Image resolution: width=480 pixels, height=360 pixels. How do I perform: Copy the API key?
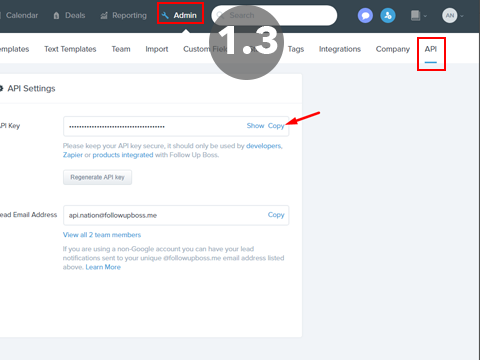coord(276,126)
